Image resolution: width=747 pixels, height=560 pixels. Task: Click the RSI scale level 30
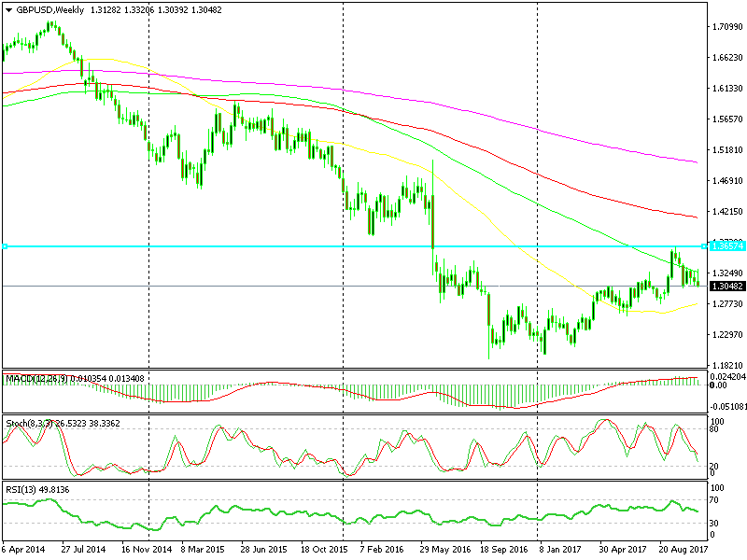[714, 523]
